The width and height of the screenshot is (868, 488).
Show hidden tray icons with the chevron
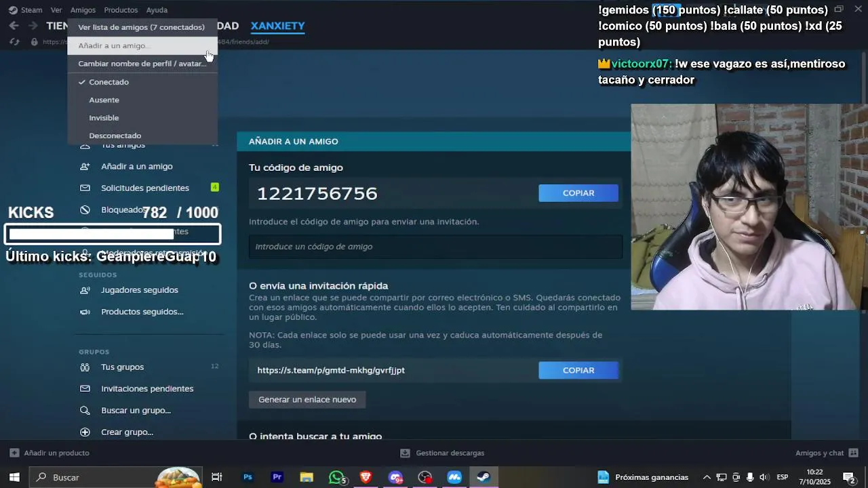[707, 477]
